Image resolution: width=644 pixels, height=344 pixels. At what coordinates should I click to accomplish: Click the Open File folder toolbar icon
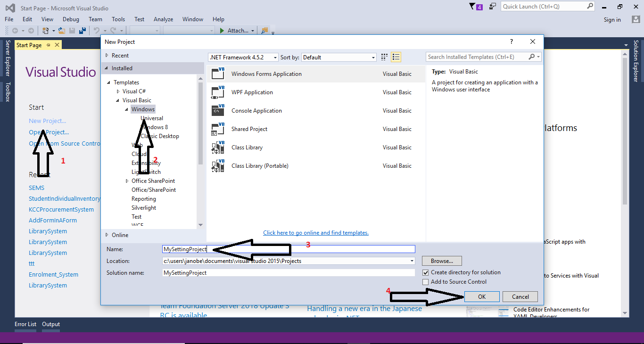click(61, 31)
